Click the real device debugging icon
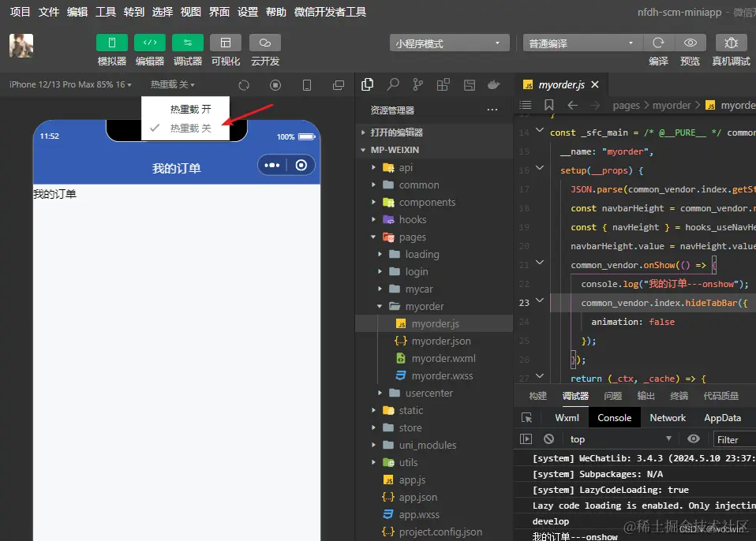The width and height of the screenshot is (756, 541). coord(731,43)
